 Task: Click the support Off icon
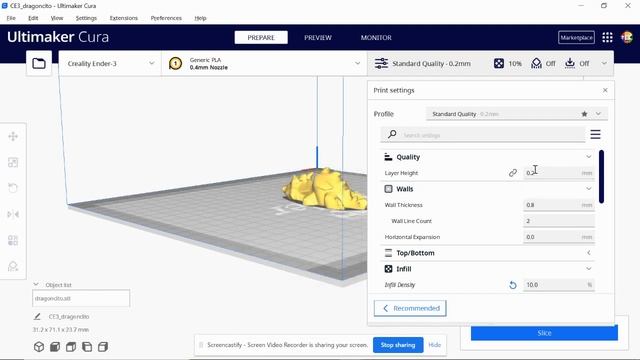(x=536, y=63)
